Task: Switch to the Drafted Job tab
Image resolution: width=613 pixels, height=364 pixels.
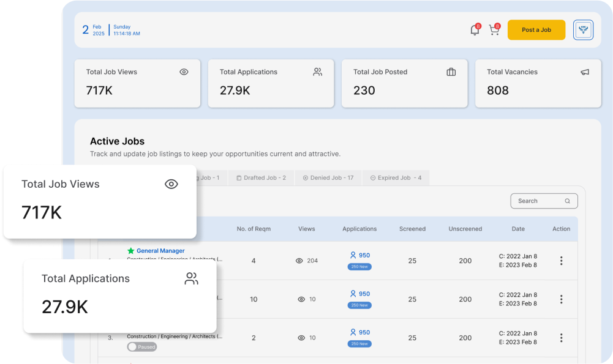Action: [x=261, y=177]
